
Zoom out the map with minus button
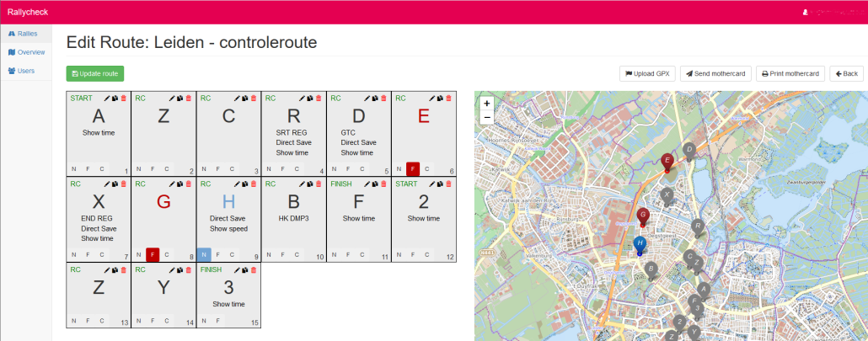[487, 118]
